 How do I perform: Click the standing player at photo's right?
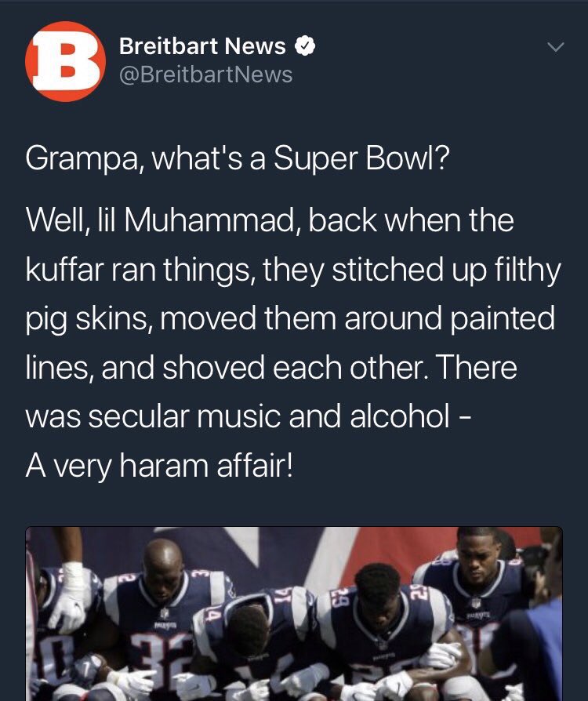[x=481, y=594]
